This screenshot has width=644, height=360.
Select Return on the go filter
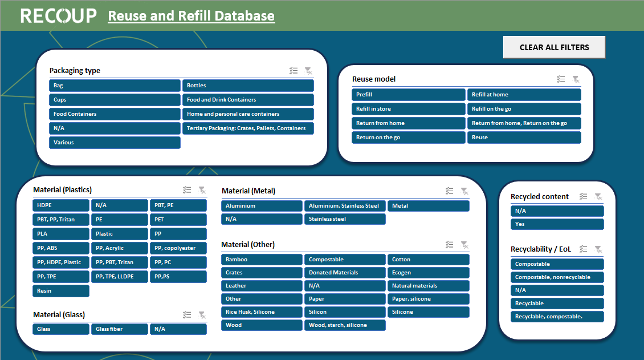click(x=408, y=137)
